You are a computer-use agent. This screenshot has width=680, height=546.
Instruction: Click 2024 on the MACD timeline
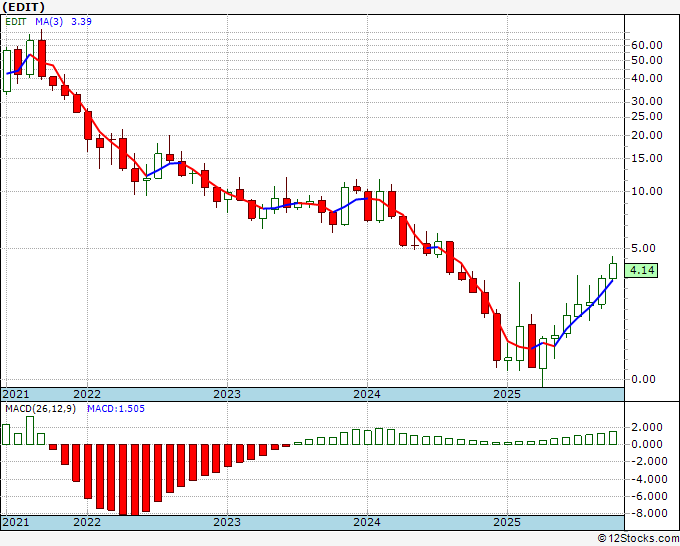(367, 522)
